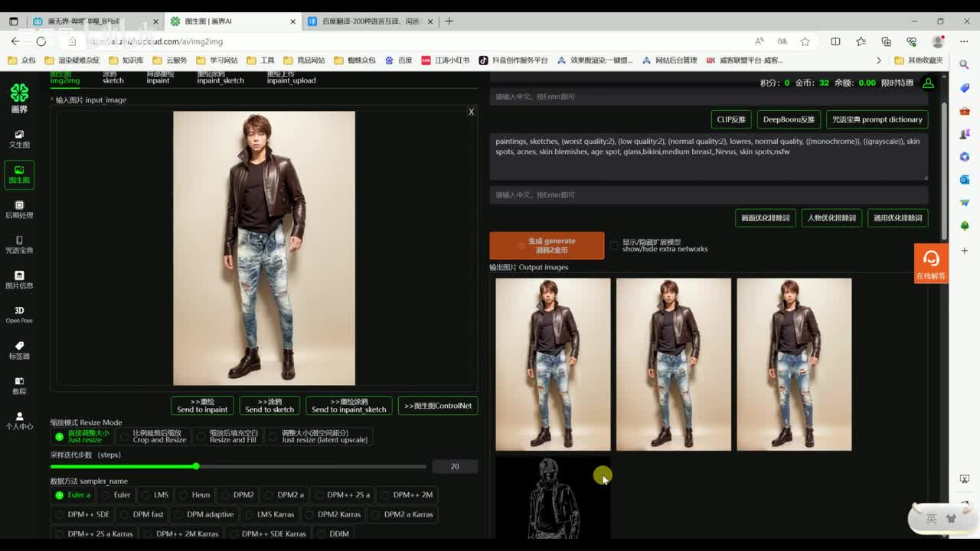Image resolution: width=980 pixels, height=551 pixels.
Task: Expand the bookmarks bar overflow chevron
Action: (878, 60)
